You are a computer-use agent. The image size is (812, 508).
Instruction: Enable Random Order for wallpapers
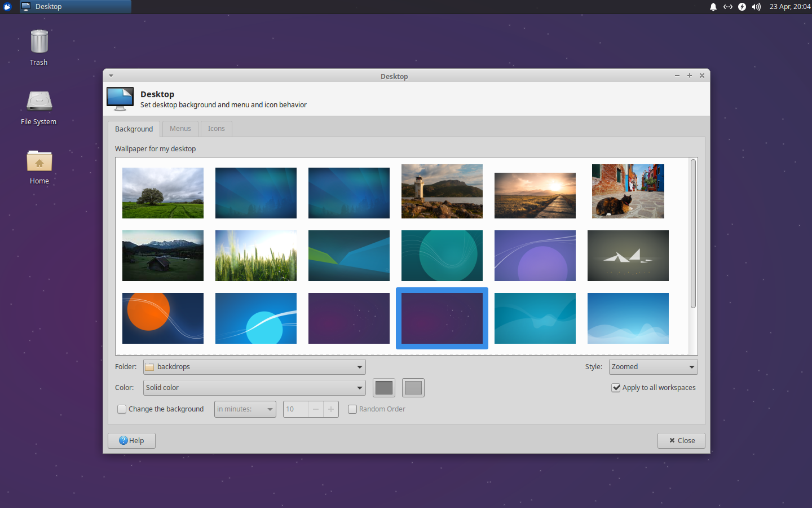click(x=352, y=409)
